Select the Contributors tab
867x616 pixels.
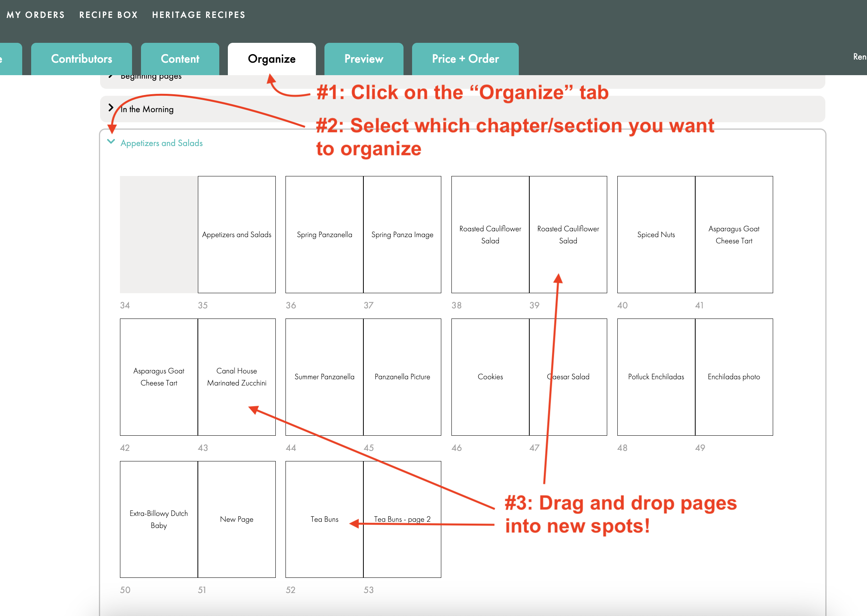[x=81, y=59]
